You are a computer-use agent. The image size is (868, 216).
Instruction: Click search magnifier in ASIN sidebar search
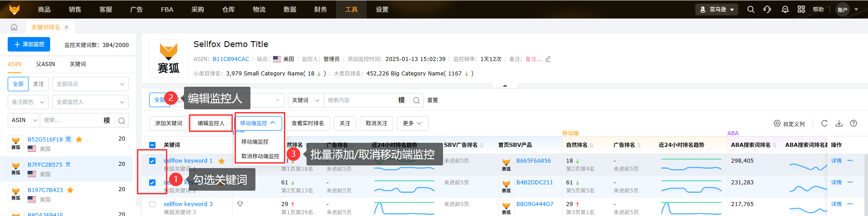(122, 120)
